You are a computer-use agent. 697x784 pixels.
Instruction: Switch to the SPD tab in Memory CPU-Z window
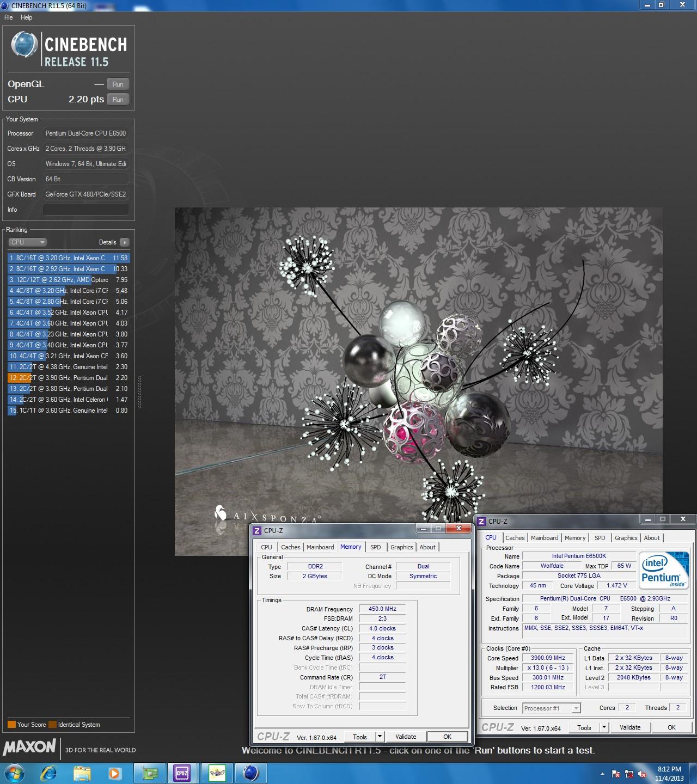tap(376, 547)
